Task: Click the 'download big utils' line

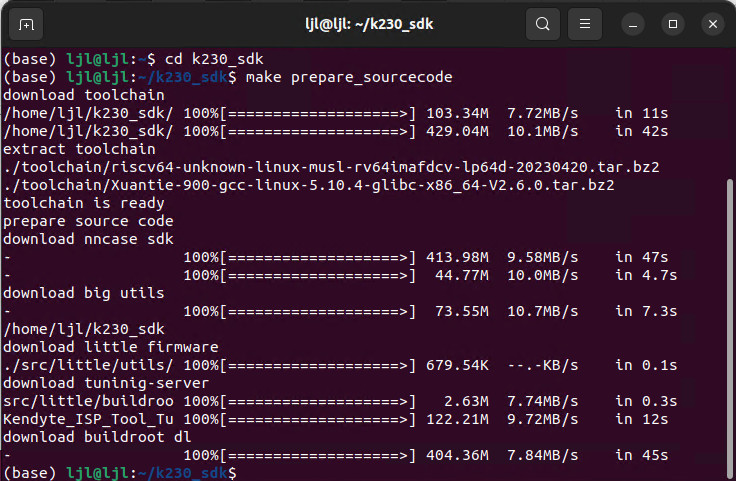Action: coord(84,293)
